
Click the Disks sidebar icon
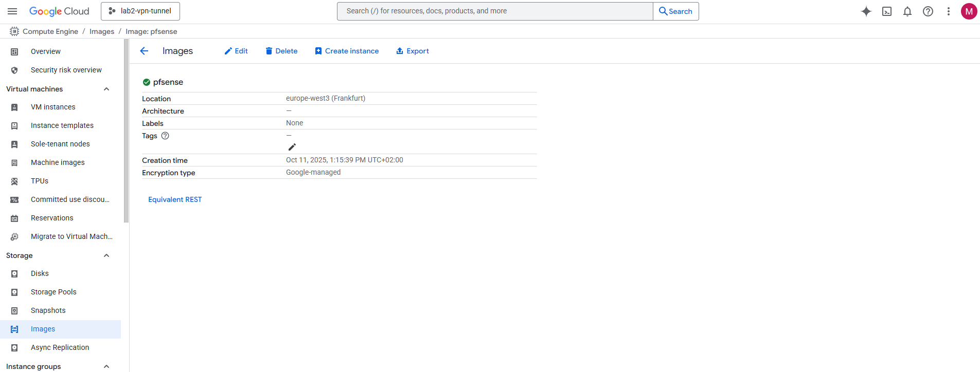tap(14, 273)
